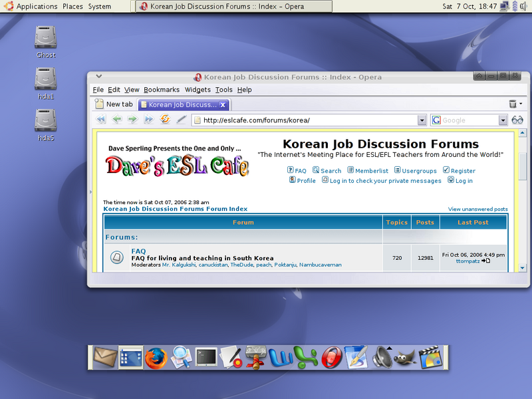Click Opera's rewind navigation button

click(x=101, y=120)
